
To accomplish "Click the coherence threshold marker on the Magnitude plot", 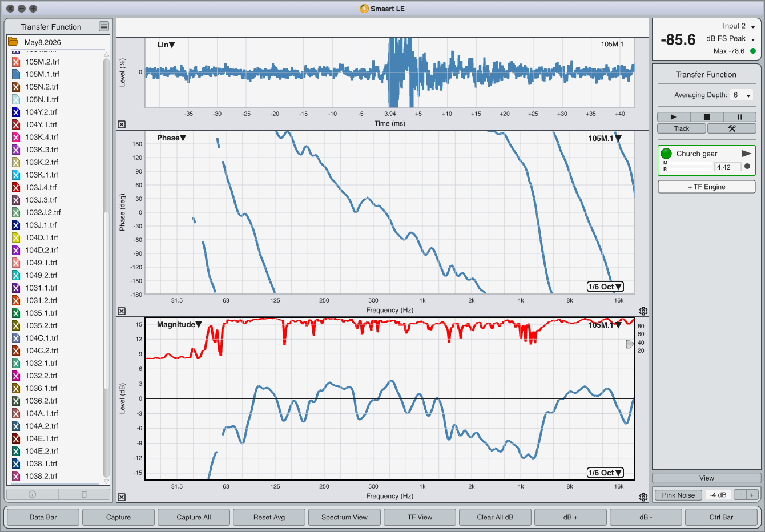I will pos(630,344).
